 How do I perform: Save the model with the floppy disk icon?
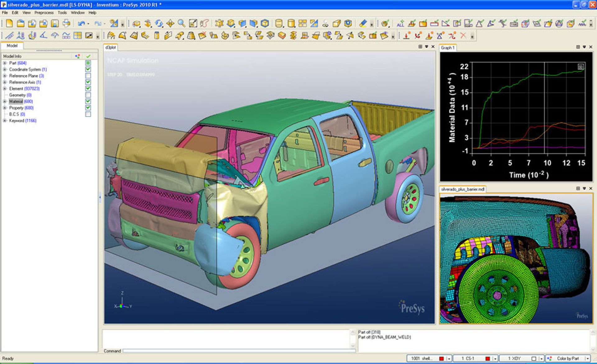pyautogui.click(x=55, y=23)
